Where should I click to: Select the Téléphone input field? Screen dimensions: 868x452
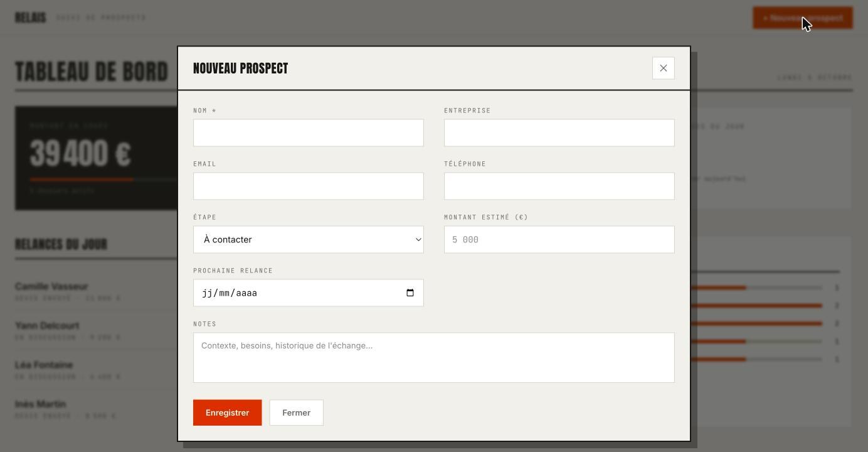[559, 186]
